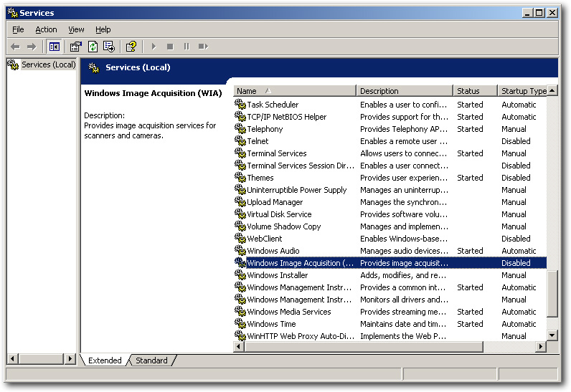Select the Upload Manager service icon
The width and height of the screenshot is (571, 392).
tap(240, 202)
